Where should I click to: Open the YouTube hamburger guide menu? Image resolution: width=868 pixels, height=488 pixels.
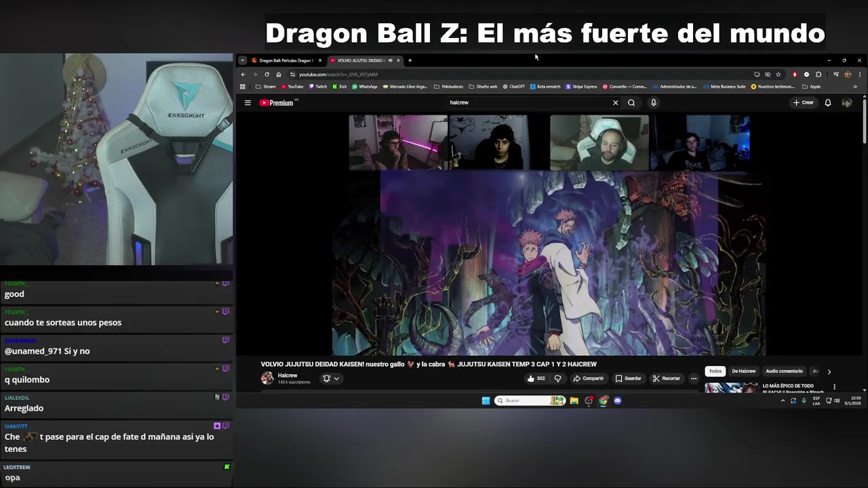248,103
